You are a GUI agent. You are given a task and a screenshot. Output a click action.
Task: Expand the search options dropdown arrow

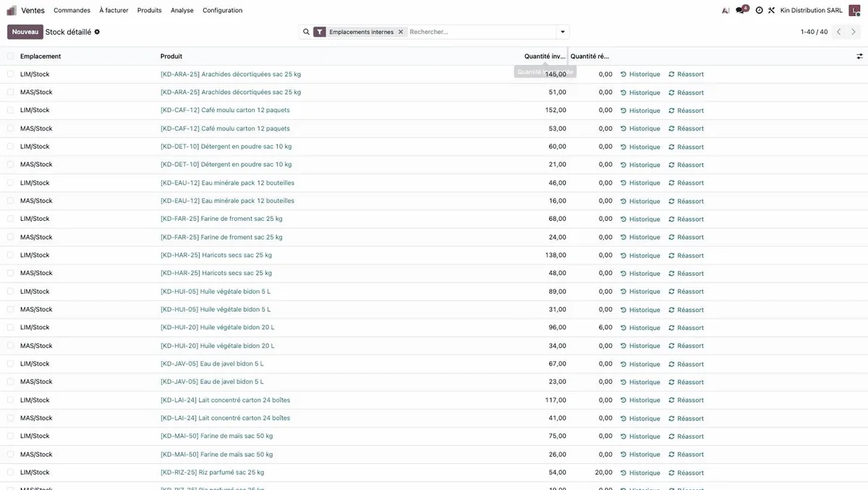click(562, 32)
